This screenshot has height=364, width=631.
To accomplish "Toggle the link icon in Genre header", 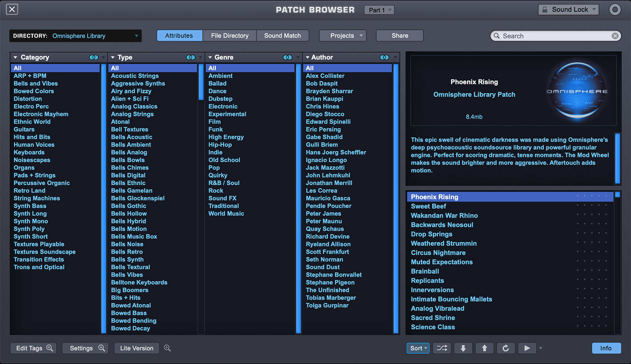I will click(x=287, y=58).
